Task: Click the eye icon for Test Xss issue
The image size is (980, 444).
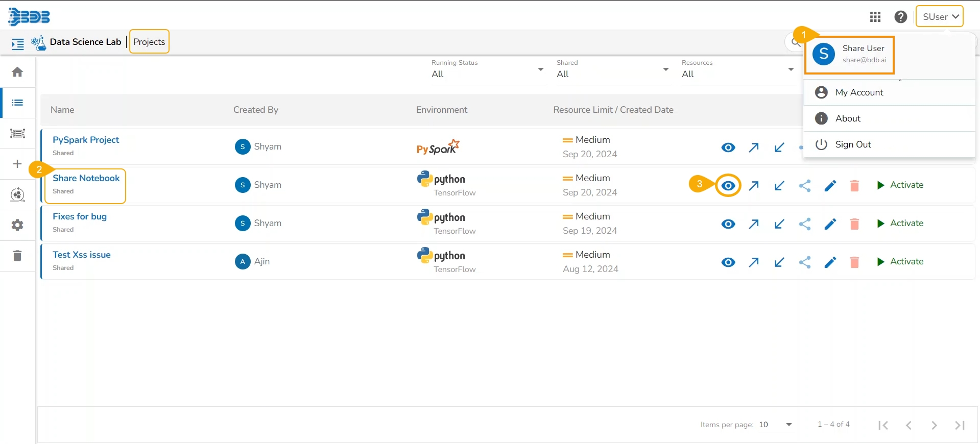Action: 728,262
